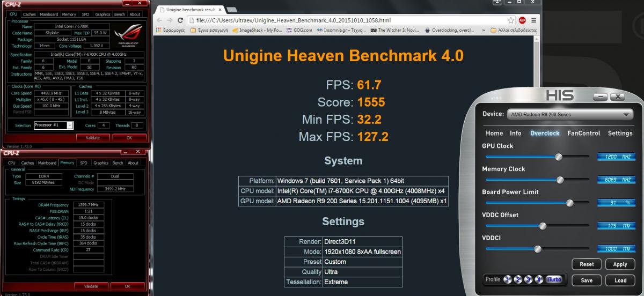Click Validate in the upper CPU-Z window

[x=93, y=137]
